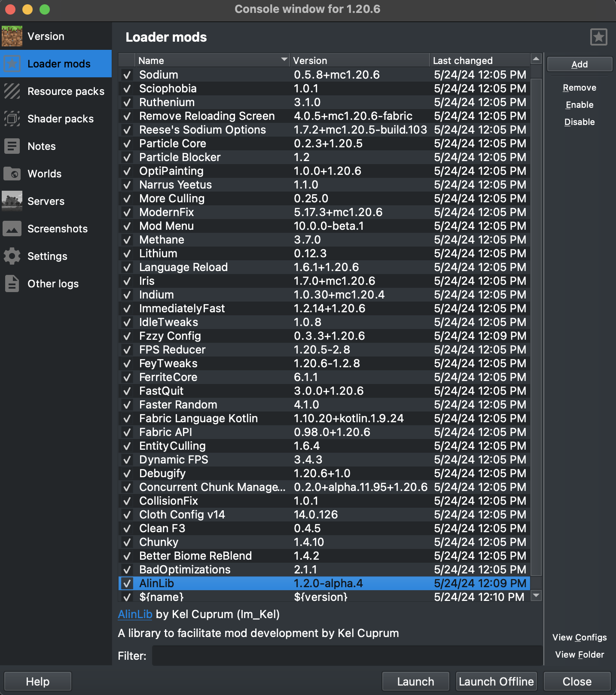Select the Fabric Language Kotlin row

pos(324,418)
